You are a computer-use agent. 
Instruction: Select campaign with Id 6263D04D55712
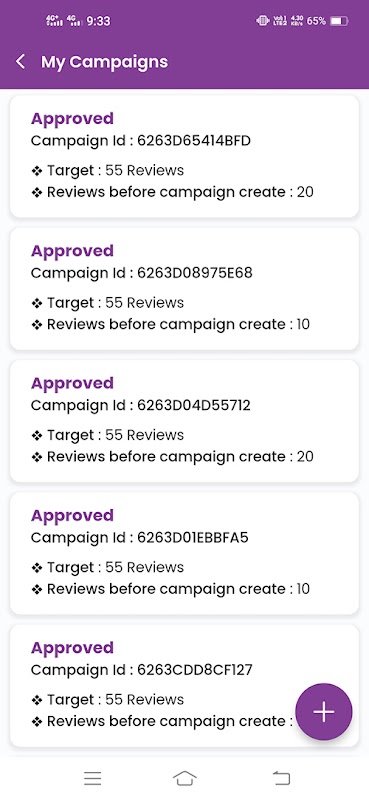tap(184, 421)
